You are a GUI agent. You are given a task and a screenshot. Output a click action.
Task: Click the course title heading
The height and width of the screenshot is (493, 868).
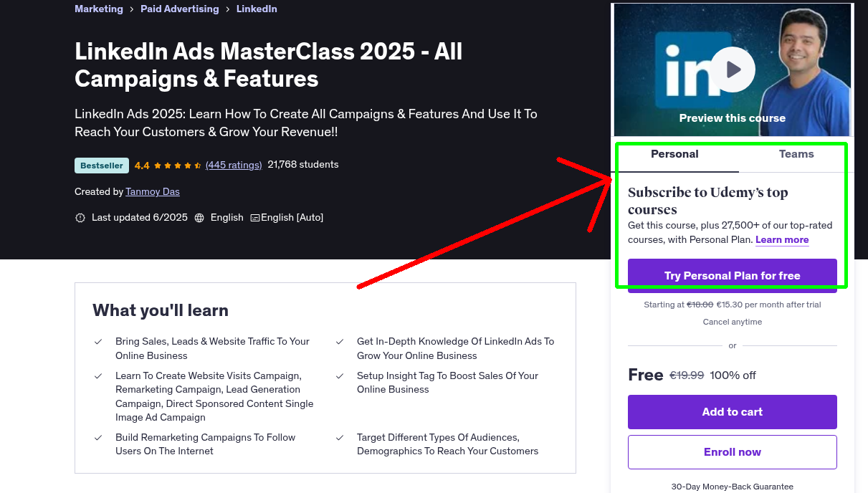click(269, 64)
